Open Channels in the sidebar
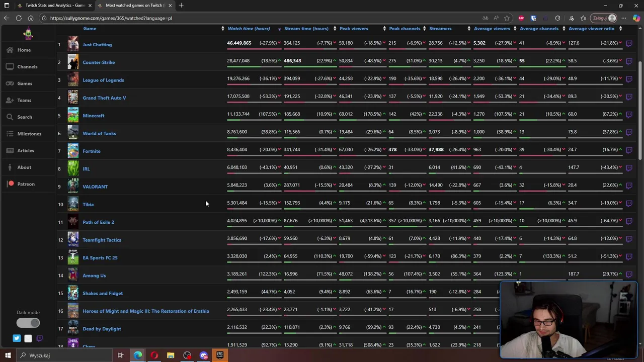Screen dimensions: 644x362 (27, 66)
